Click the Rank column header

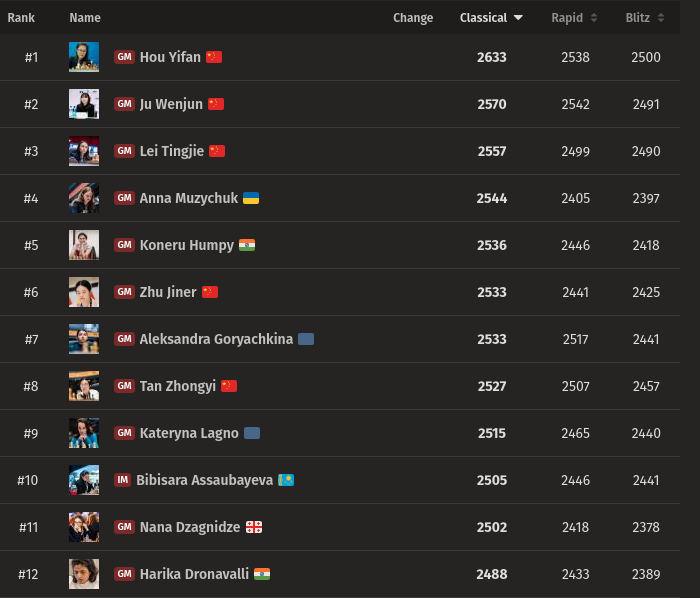tap(21, 18)
